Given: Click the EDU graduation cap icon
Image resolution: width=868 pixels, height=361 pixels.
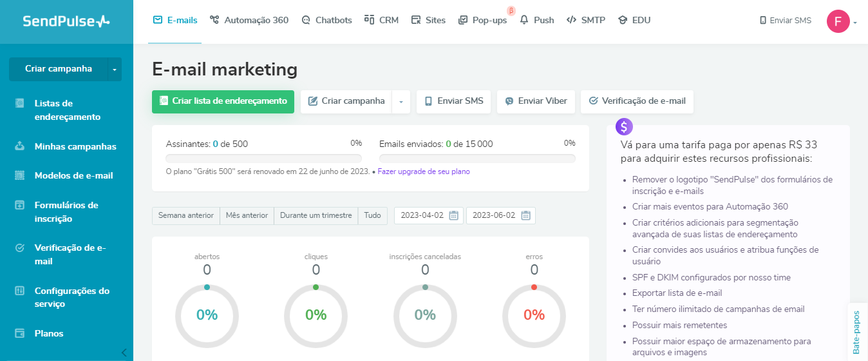Looking at the screenshot, I should [x=623, y=20].
